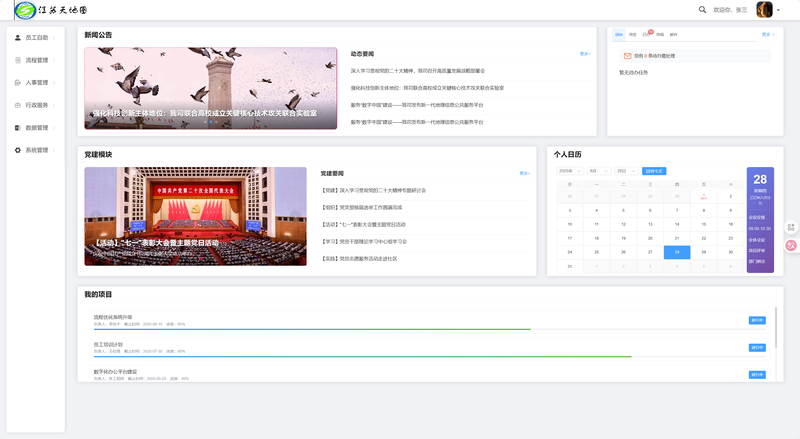Viewport: 800px width, 439px height.
Task: Open 更多 link beside 动态要闻
Action: [585, 54]
